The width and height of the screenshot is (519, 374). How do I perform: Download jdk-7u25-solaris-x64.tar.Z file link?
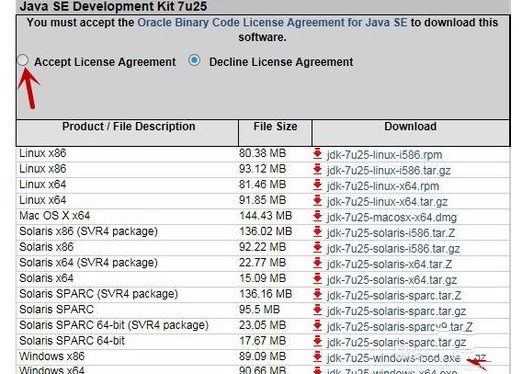pos(389,264)
